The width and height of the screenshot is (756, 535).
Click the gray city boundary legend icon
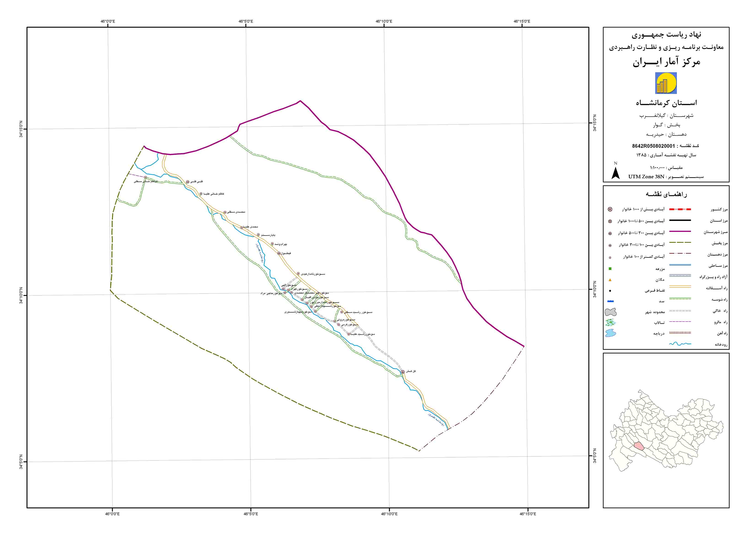[610, 312]
